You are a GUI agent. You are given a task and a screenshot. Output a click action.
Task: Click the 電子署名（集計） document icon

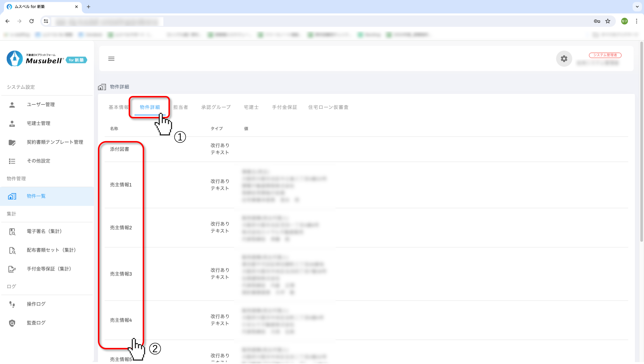coord(12,231)
